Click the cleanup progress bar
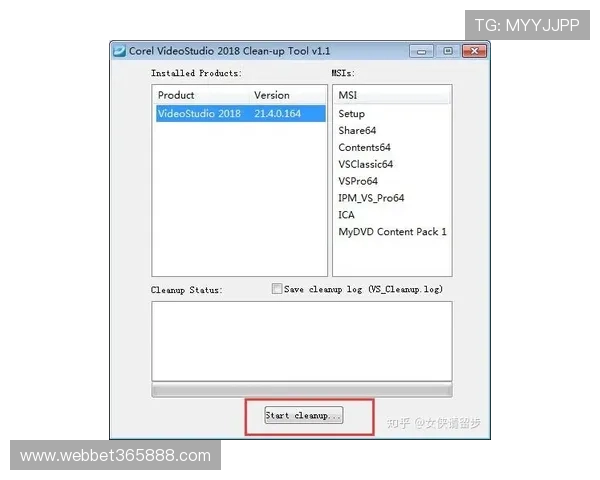This screenshot has width=600, height=480. click(301, 389)
